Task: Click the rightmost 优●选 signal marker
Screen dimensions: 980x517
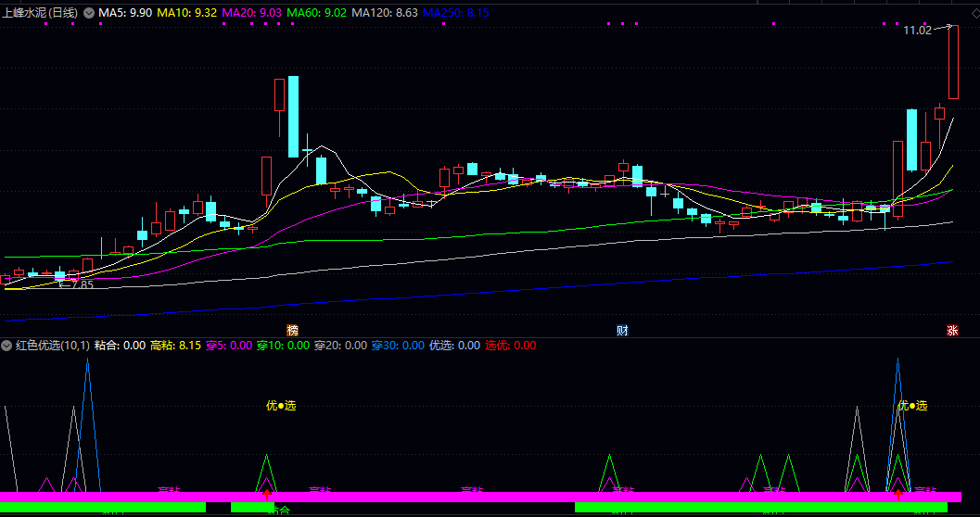Action: 911,405
